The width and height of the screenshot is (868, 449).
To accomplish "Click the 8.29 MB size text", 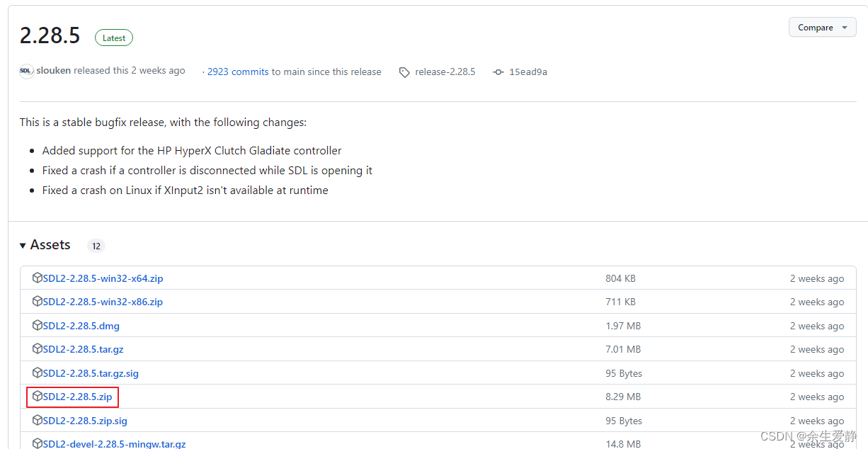I will (623, 397).
